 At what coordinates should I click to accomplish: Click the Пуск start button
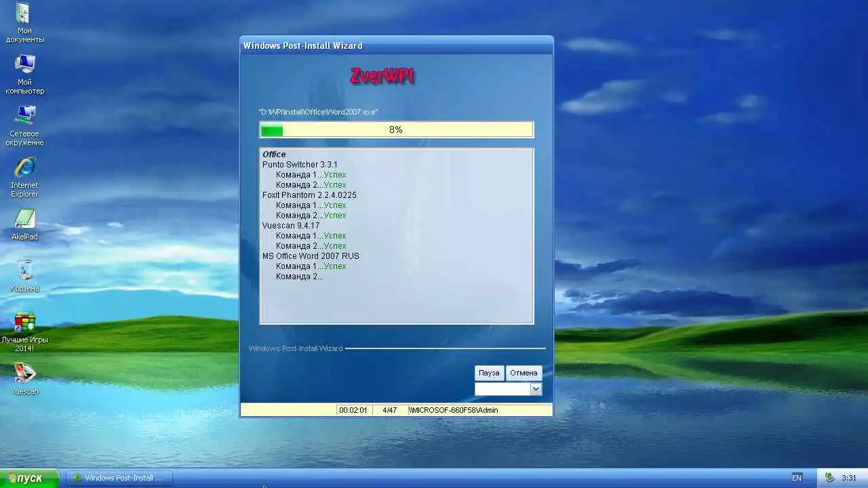(x=29, y=478)
